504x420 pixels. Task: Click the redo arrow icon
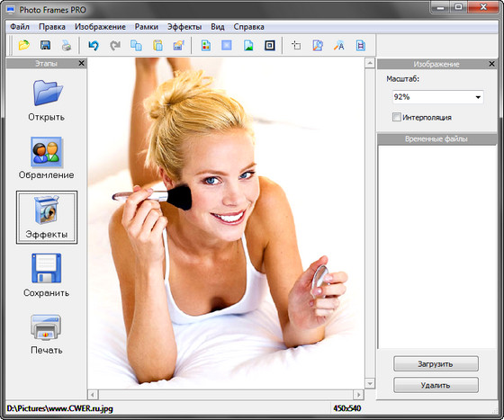tap(115, 45)
